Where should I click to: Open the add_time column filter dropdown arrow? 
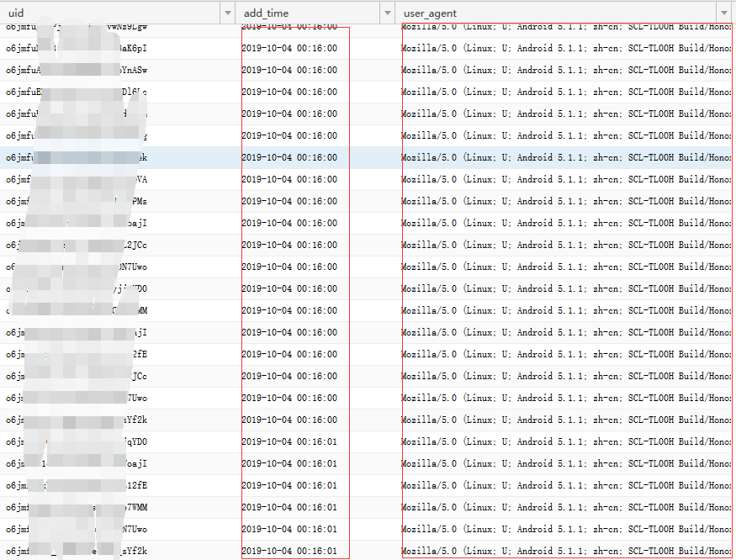click(x=388, y=13)
